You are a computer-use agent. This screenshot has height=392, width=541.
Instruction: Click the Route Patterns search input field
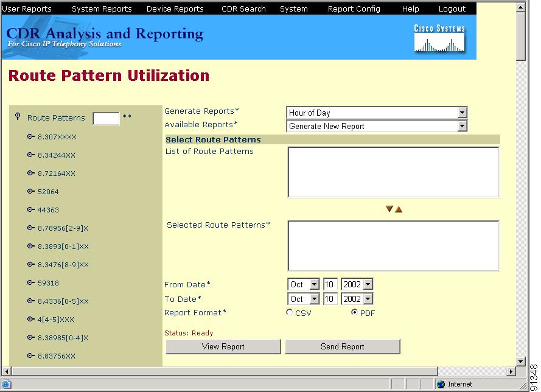click(106, 118)
